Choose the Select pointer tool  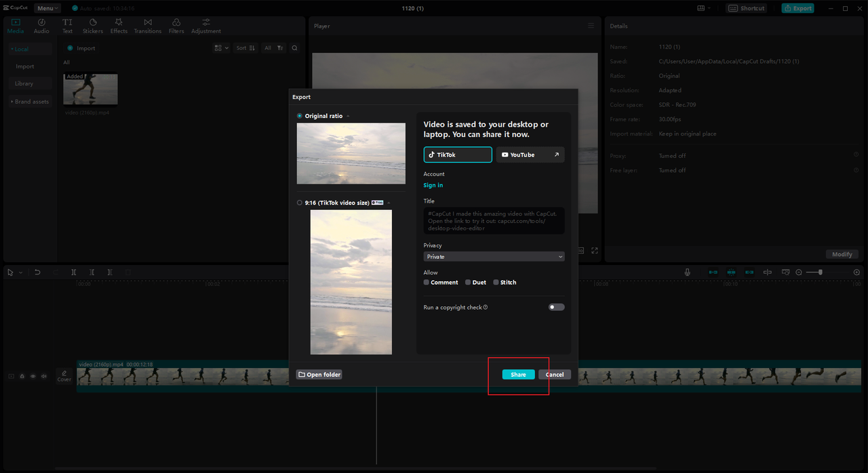point(10,272)
